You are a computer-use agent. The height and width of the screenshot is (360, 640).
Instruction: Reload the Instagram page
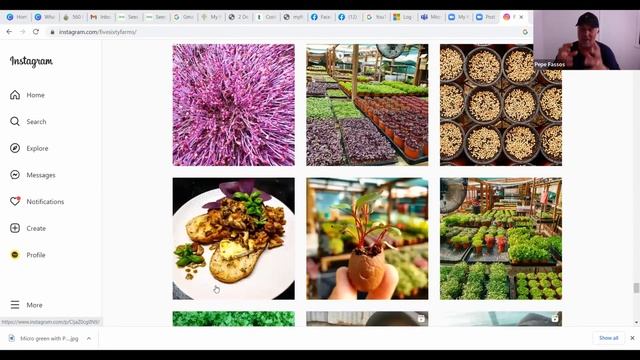pos(36,32)
